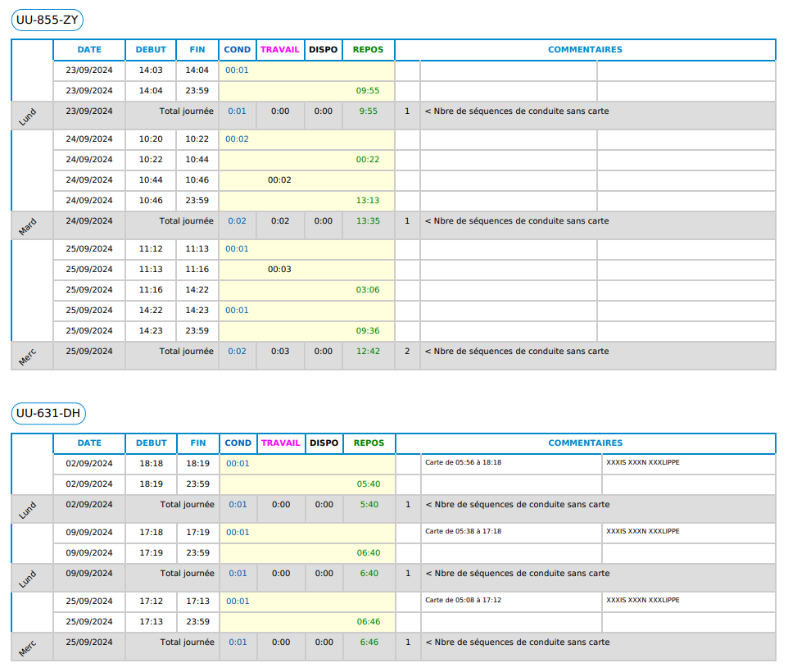Click the 09/09/2024 date on the Total journée row

point(89,574)
